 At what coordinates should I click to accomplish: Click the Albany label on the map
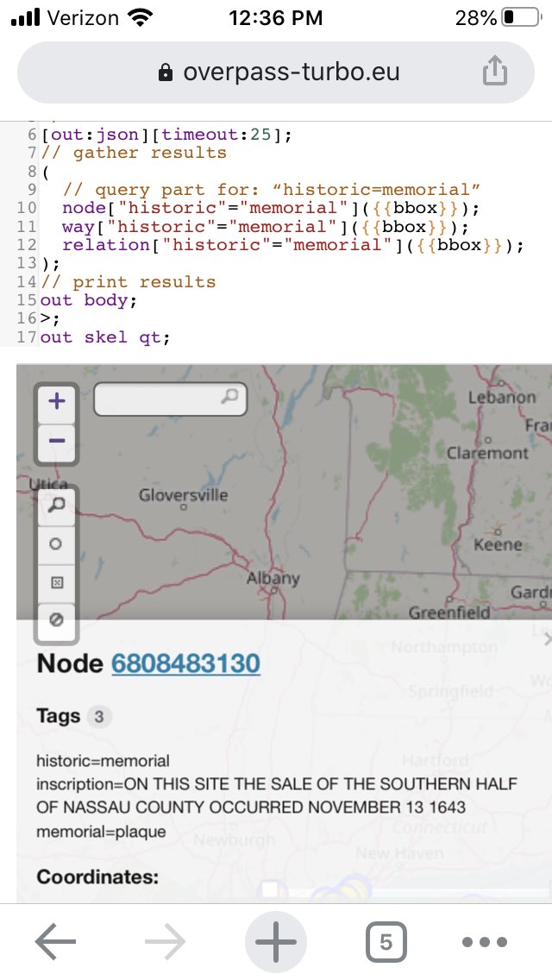273,578
